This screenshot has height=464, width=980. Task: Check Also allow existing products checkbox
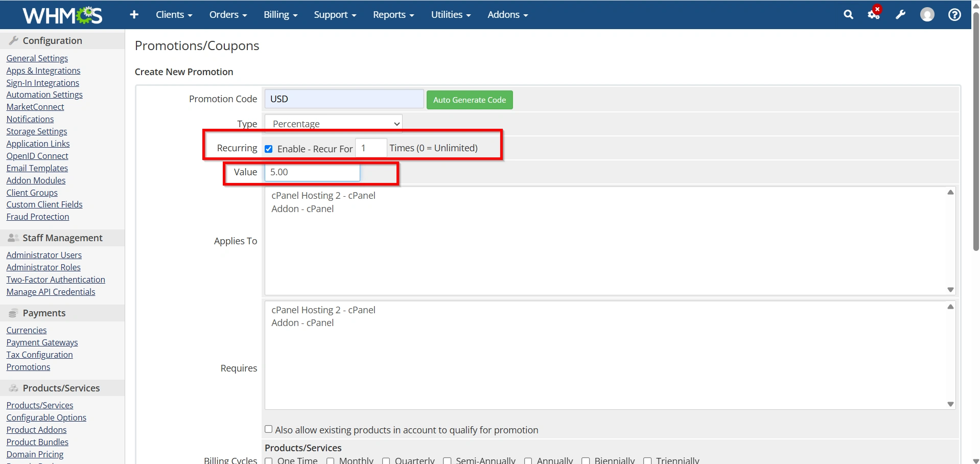click(269, 429)
